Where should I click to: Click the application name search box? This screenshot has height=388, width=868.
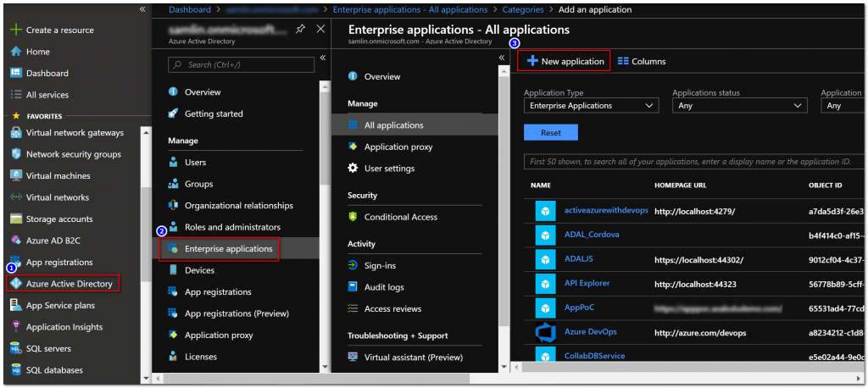[x=695, y=162]
